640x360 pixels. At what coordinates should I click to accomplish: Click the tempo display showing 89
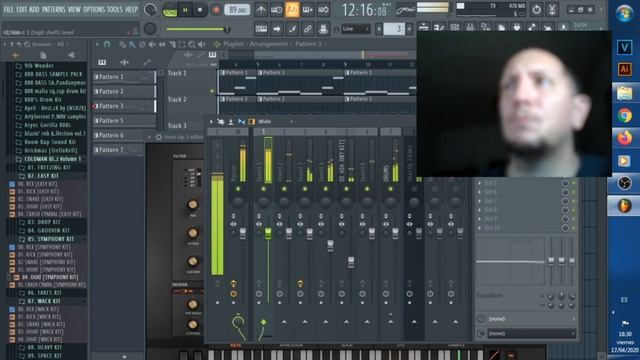coord(237,10)
